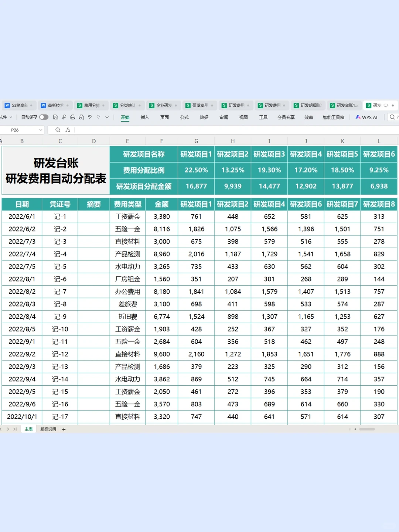399x532 pixels.
Task: Open the Name Box dropdown showing P26
Action: coord(41,130)
